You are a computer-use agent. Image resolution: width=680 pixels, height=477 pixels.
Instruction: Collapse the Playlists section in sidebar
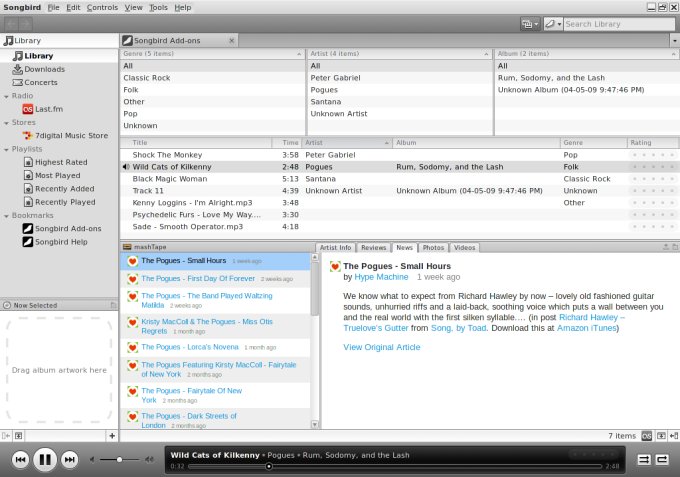(x=6, y=148)
